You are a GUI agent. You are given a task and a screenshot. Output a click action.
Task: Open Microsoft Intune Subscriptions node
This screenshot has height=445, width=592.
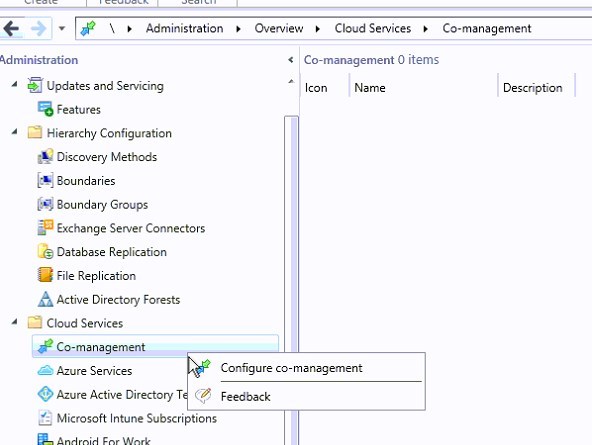point(136,419)
